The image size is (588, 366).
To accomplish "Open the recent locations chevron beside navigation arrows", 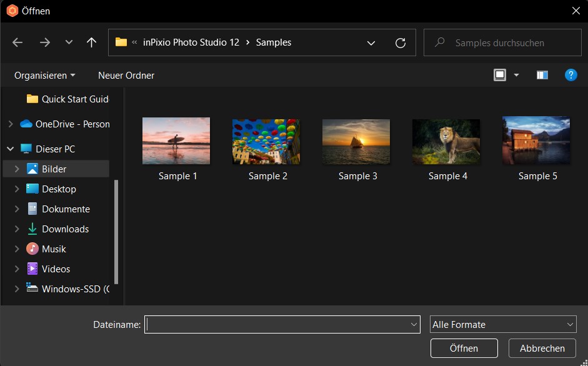I will click(69, 42).
